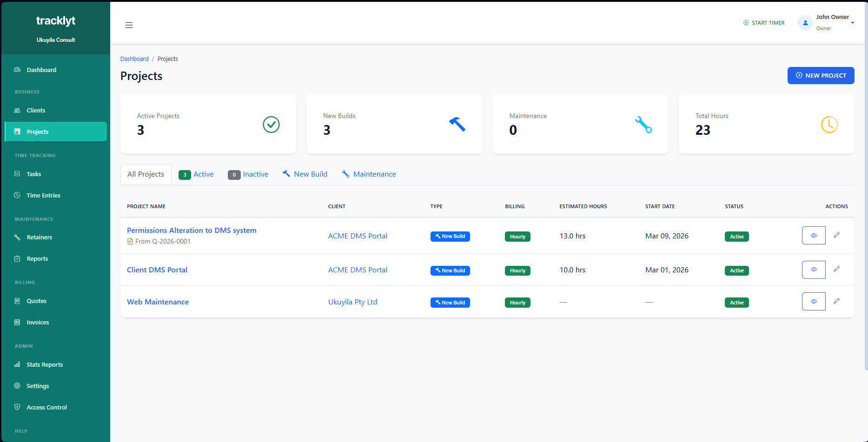Click the New Project button

(x=821, y=75)
